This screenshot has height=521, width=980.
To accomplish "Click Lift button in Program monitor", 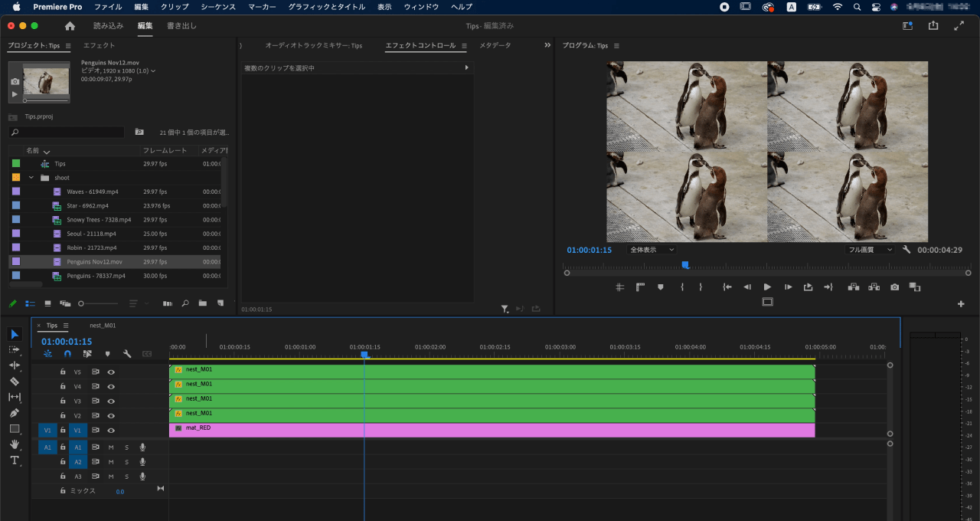I will [853, 287].
